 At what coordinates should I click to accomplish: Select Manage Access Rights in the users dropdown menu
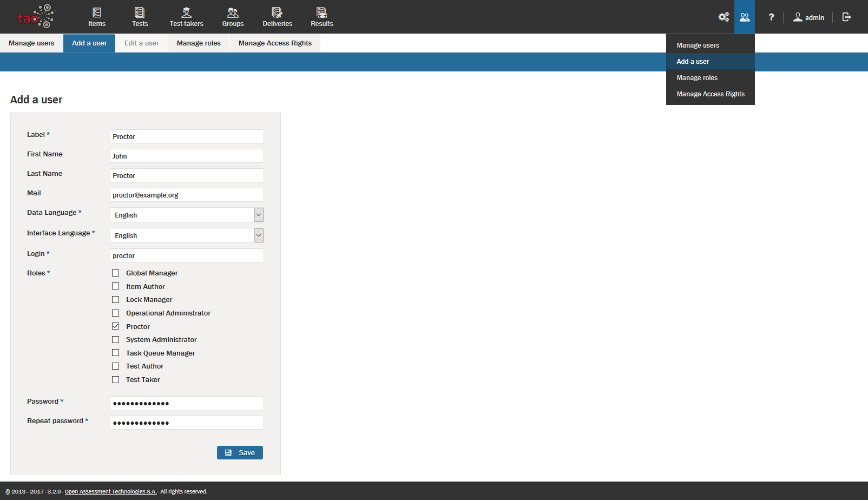coord(710,94)
